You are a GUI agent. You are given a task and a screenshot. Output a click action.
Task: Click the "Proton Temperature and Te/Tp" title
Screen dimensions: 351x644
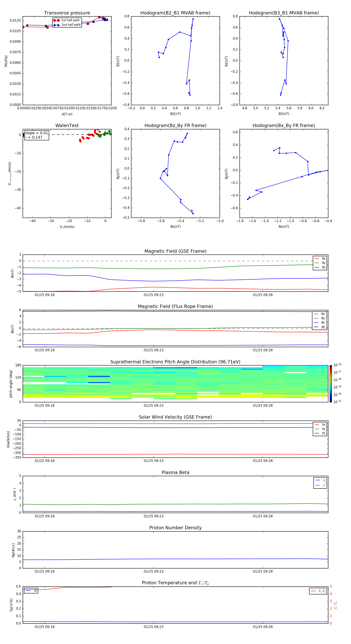point(175,583)
